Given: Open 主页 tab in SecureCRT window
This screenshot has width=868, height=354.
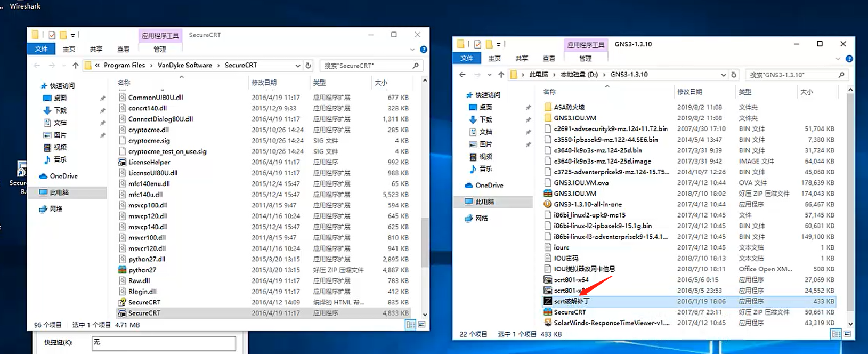Looking at the screenshot, I should (69, 49).
